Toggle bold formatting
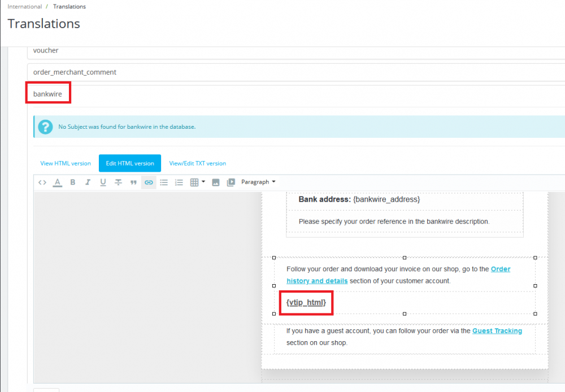 tap(72, 182)
